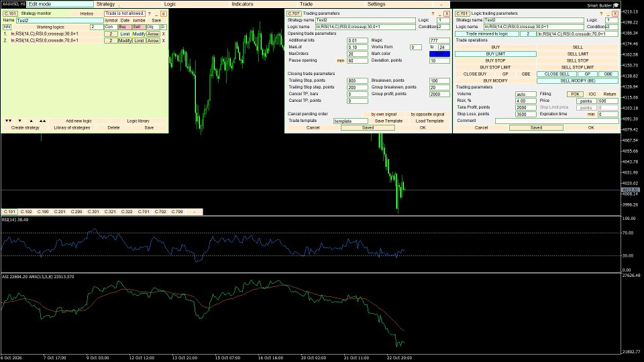Toggle CLOSE SELL trade operation

click(557, 74)
